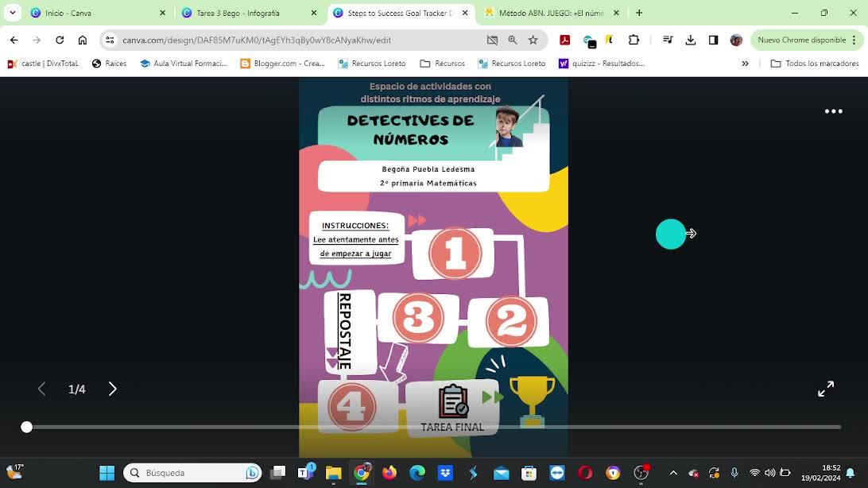Screen dimensions: 868x488
Task: Open the weather widget showing 17°
Action: (15, 472)
